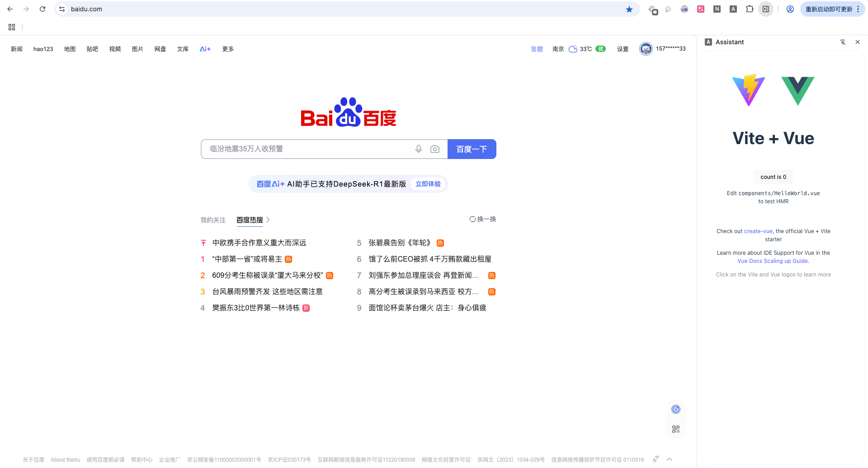Click the browser back arrow
This screenshot has height=468, width=868.
tap(10, 9)
